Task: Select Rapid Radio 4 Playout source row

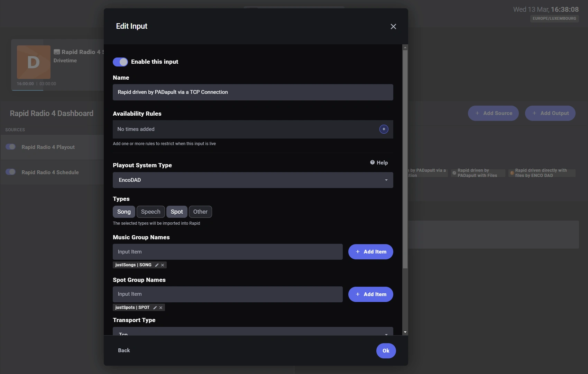Action: [52, 147]
